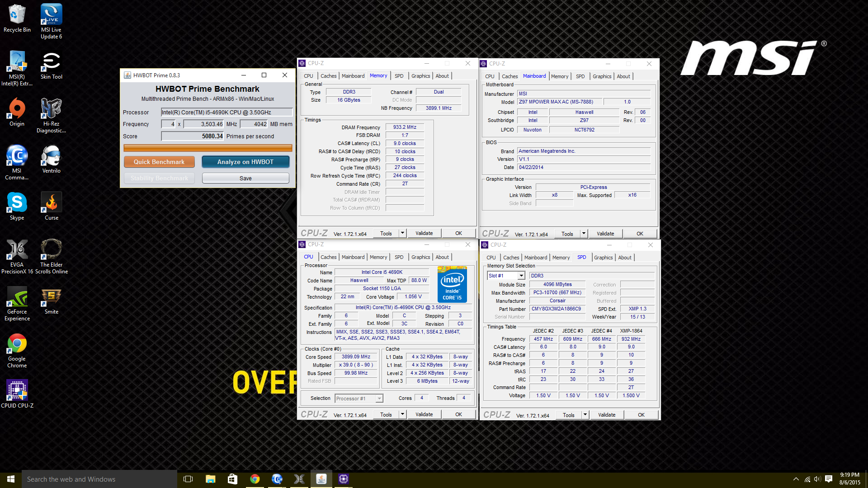Open Task View in the taskbar
The image size is (868, 488).
click(188, 479)
